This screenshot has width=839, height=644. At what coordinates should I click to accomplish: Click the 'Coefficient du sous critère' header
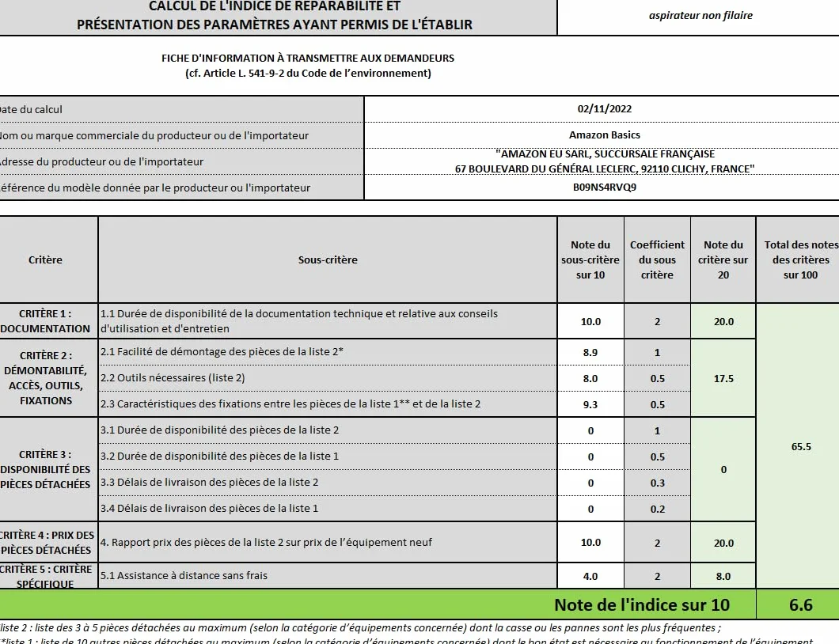657,260
